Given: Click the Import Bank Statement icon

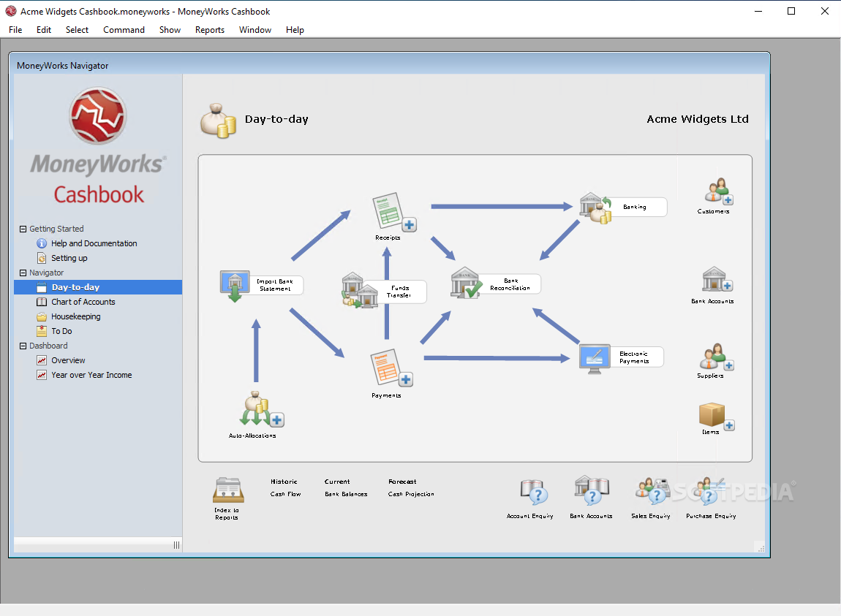Looking at the screenshot, I should (235, 286).
